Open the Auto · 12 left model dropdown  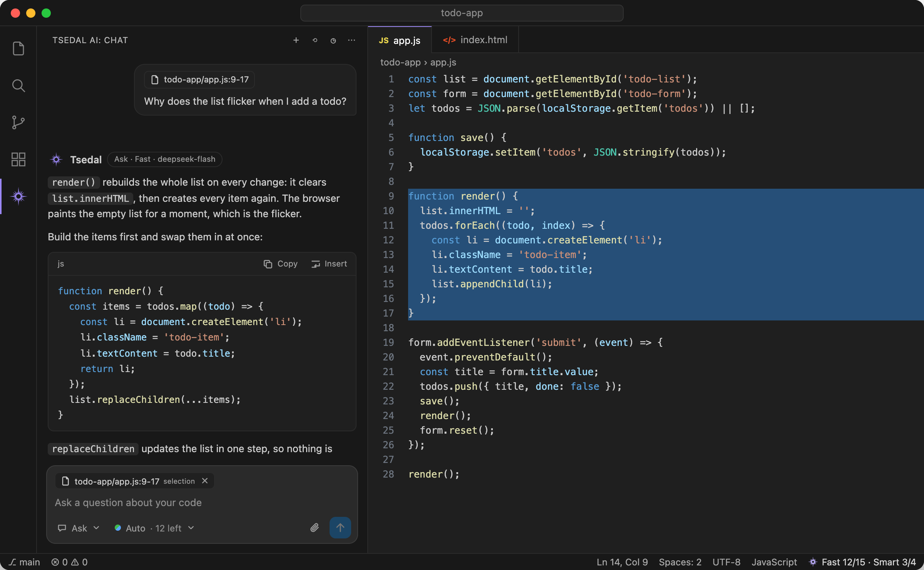point(154,528)
